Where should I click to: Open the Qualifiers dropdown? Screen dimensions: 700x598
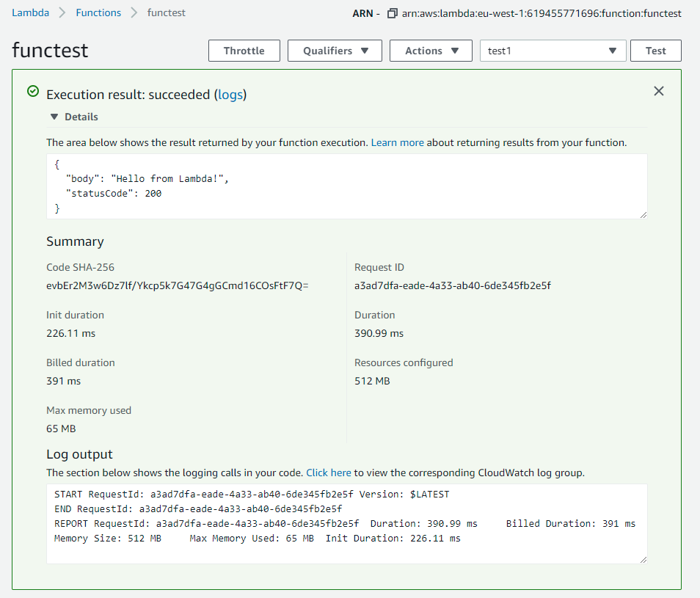[x=335, y=51]
